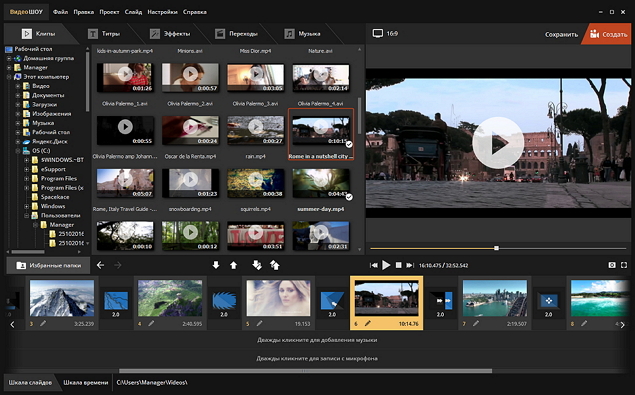This screenshot has height=395, width=635.
Task: Open the Клипы tab
Action: [x=38, y=34]
